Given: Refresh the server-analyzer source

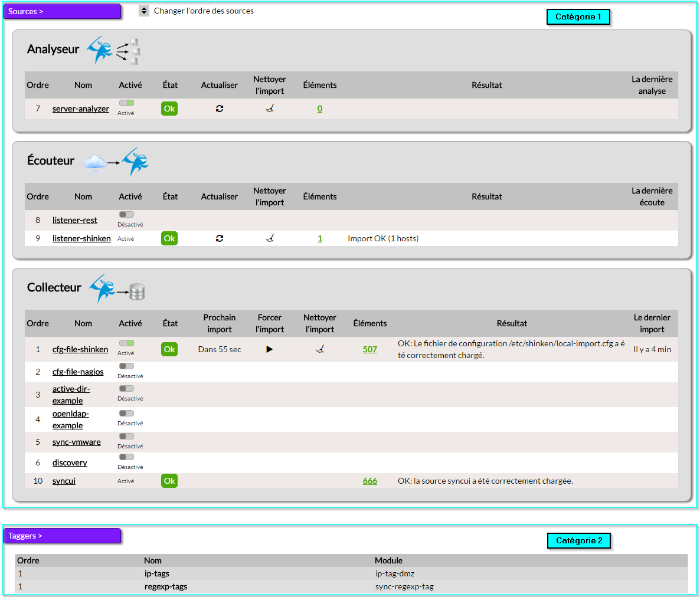Looking at the screenshot, I should coord(220,109).
